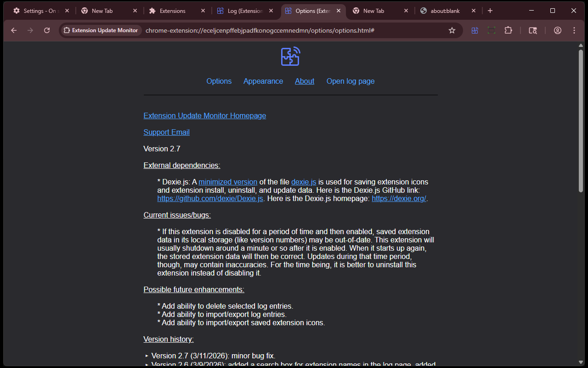
Task: Open the Extension Update Monitor toolbar icon
Action: [x=475, y=30]
